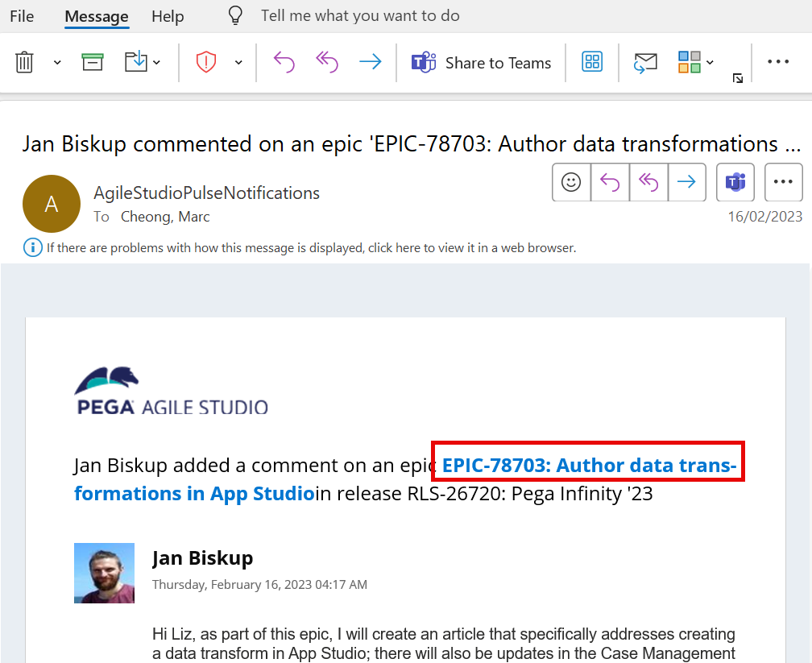Forward using the message header button
Image resolution: width=812 pixels, height=663 pixels.
point(686,182)
